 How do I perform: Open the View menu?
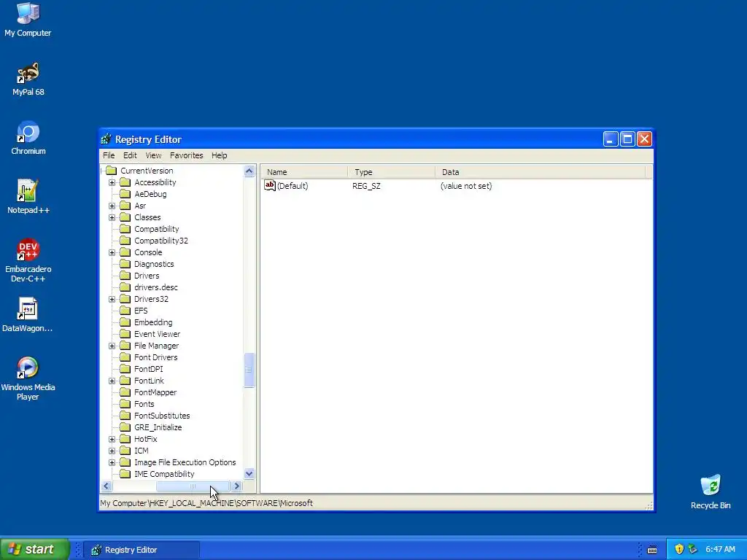[x=153, y=155]
